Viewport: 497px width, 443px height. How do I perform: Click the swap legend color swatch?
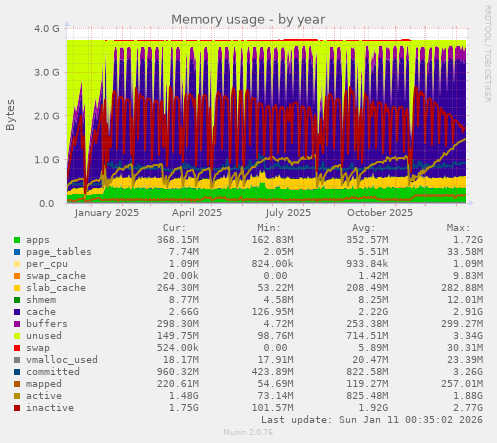[x=17, y=348]
